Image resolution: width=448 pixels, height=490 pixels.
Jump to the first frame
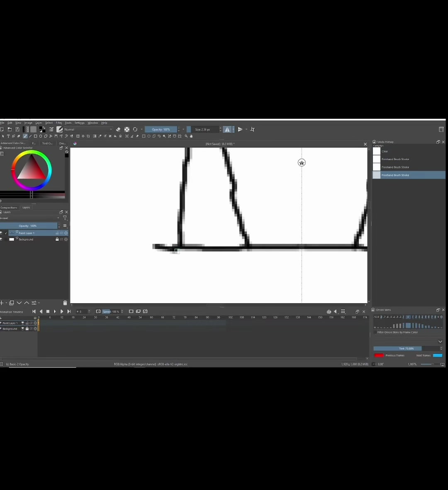click(34, 311)
